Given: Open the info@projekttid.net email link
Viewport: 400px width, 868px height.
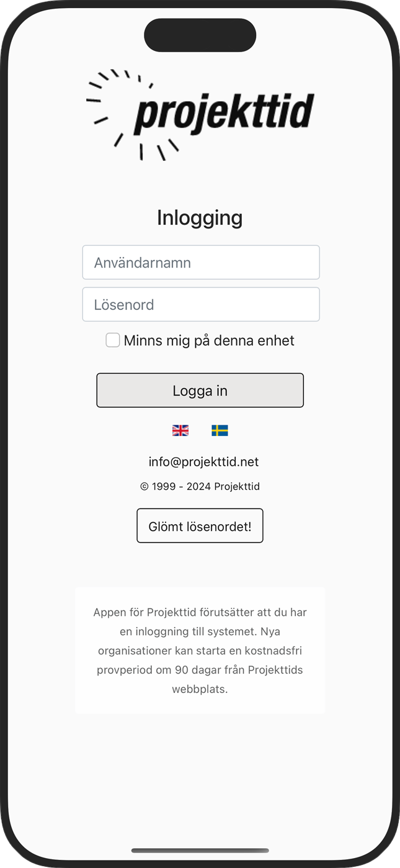Looking at the screenshot, I should [x=203, y=462].
